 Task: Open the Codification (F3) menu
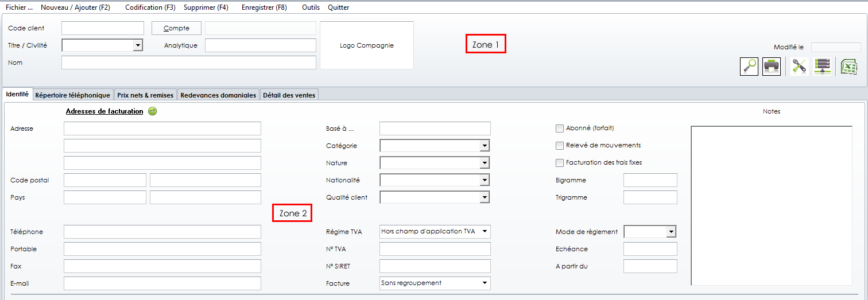pos(150,7)
